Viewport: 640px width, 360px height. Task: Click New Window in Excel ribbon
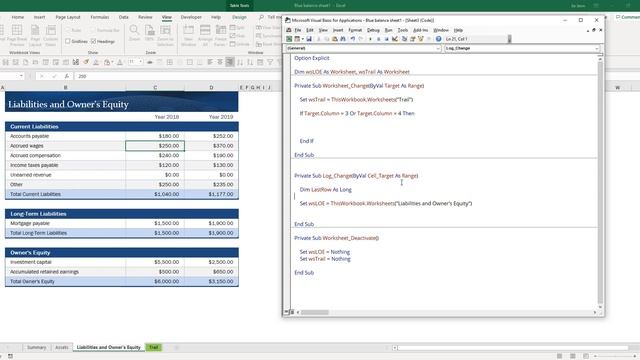coord(188,36)
